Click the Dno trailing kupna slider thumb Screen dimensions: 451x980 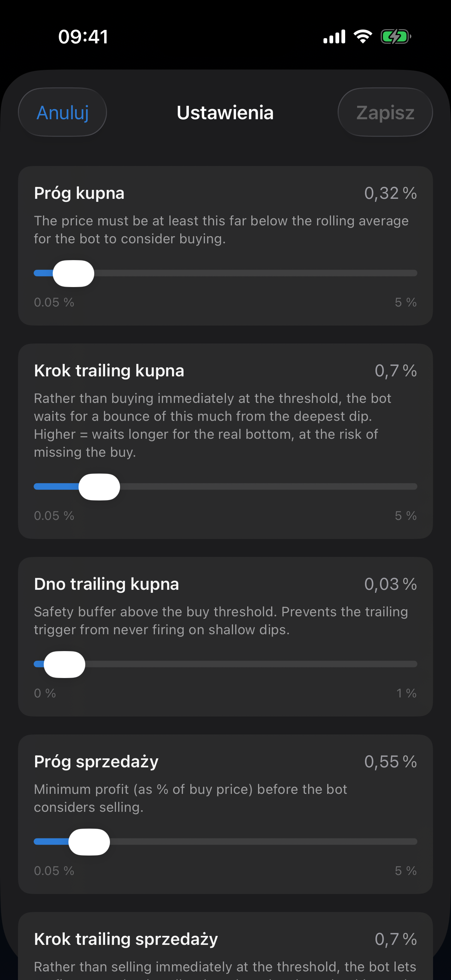64,664
